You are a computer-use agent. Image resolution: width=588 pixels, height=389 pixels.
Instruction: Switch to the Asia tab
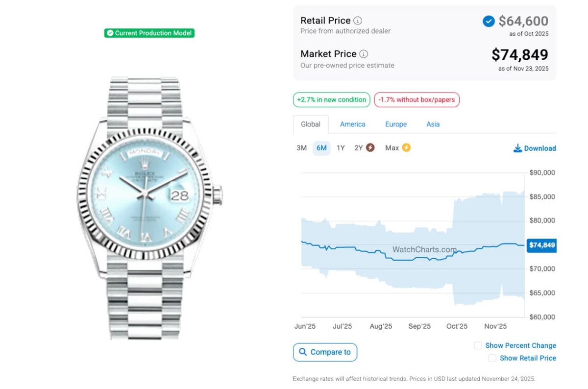[433, 124]
